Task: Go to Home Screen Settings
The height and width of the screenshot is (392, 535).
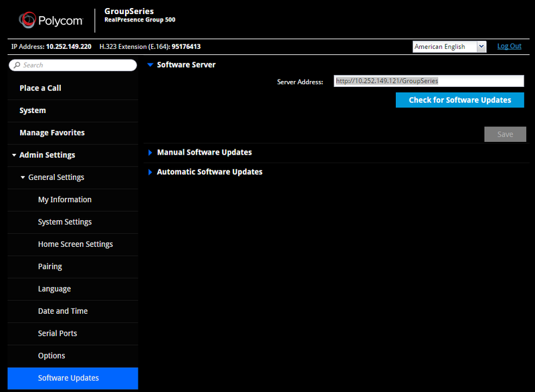Action: [x=76, y=244]
